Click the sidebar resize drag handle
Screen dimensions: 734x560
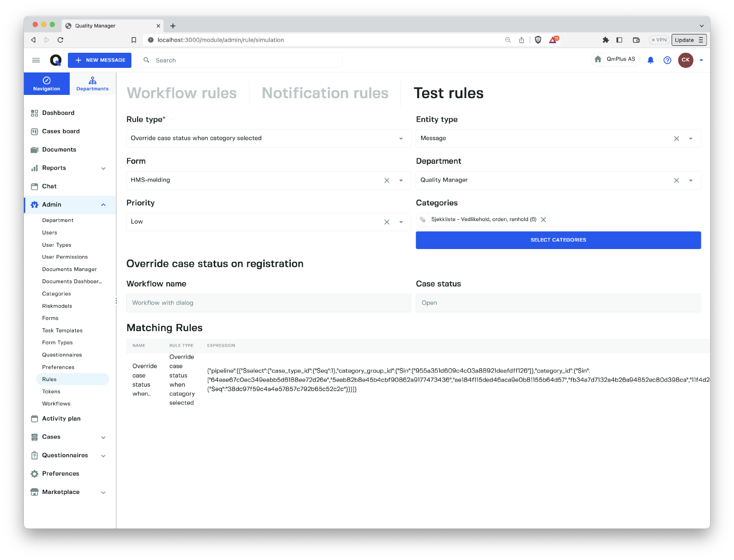click(116, 300)
